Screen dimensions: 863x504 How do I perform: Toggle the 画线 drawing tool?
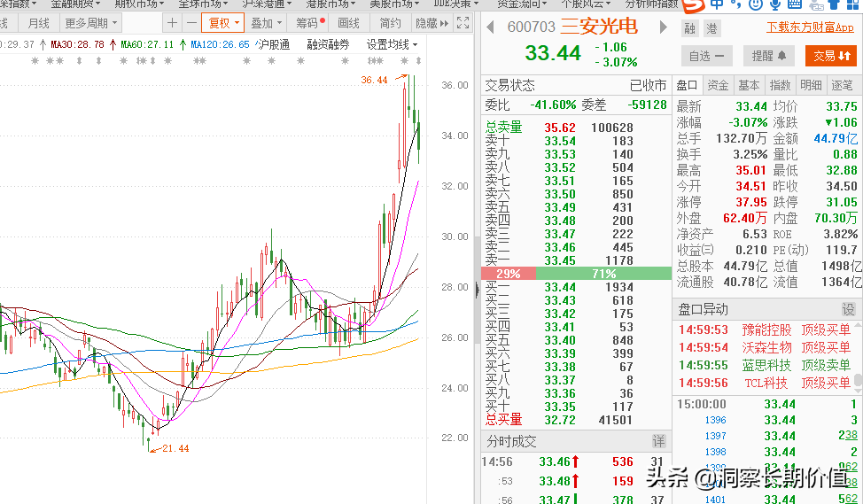pos(348,23)
